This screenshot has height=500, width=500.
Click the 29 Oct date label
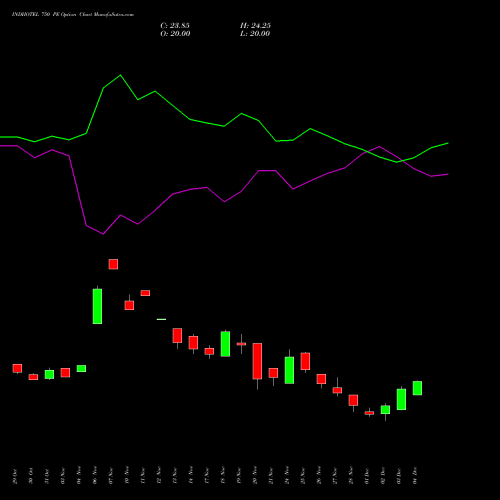15,476
